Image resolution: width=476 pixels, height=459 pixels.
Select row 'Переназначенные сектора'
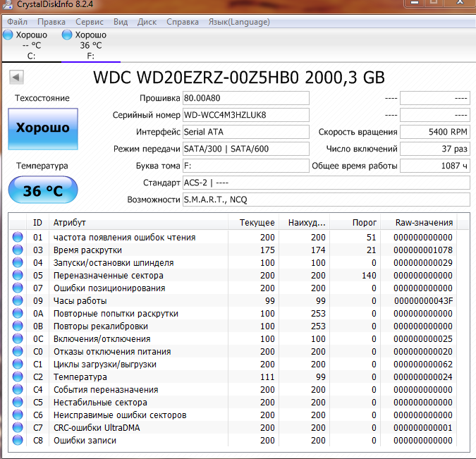point(233,276)
